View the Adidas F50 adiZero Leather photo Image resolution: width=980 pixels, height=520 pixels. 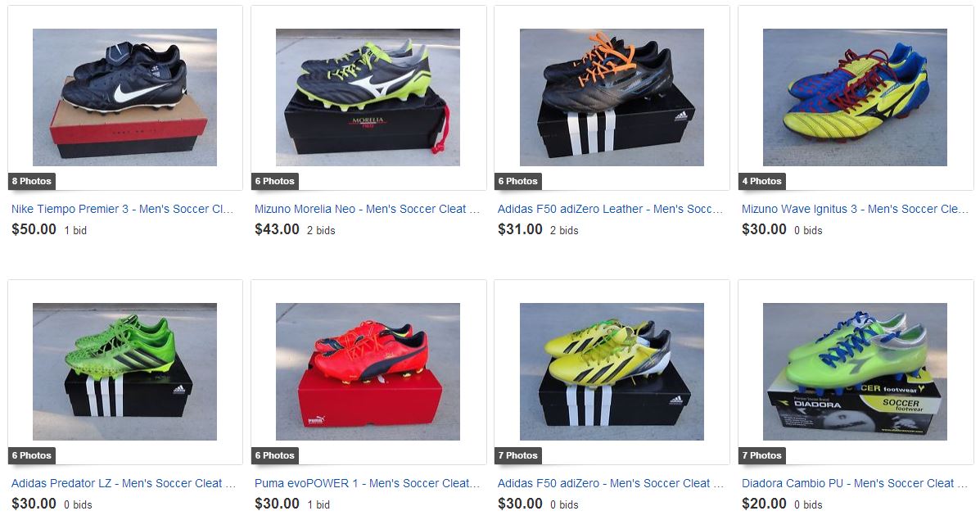pyautogui.click(x=612, y=97)
